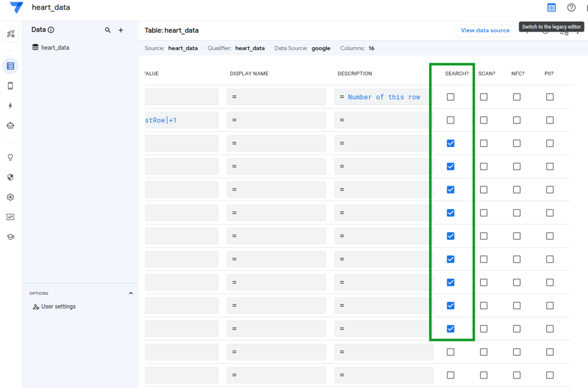Click the 'Table: heart_data' title
Image resolution: width=588 pixels, height=388 pixels.
tap(171, 30)
